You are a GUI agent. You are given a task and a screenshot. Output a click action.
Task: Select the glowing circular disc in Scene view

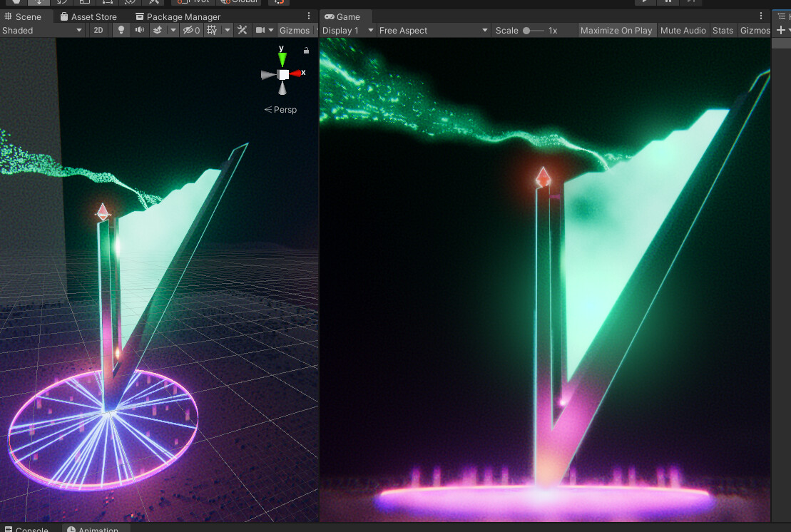103,429
